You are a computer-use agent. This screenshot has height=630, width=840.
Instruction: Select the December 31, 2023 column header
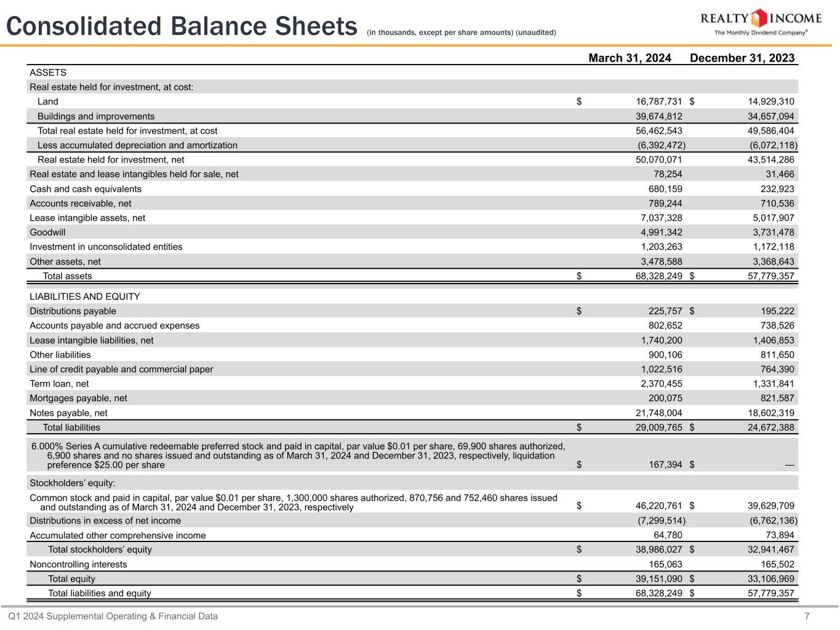(742, 58)
